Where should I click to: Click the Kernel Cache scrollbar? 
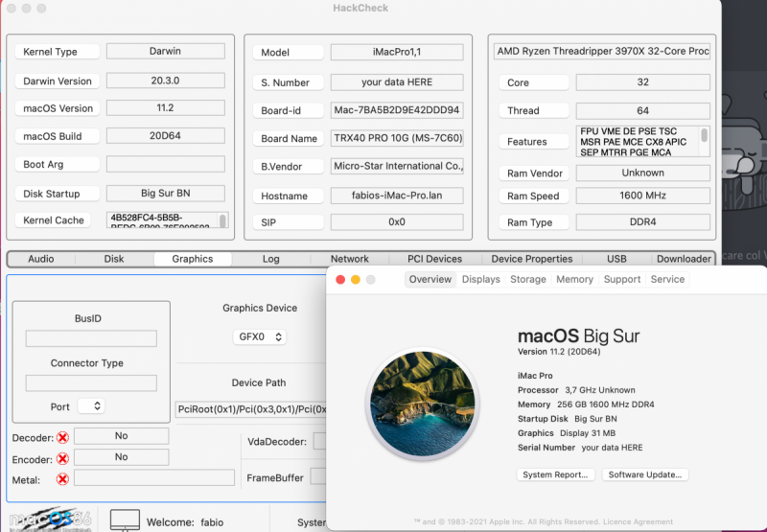coord(222,220)
